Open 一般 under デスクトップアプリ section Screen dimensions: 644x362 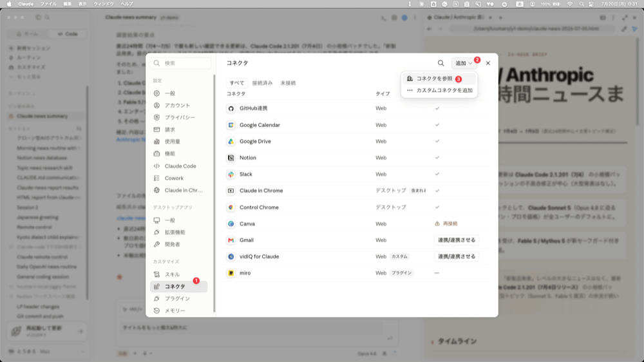(x=178, y=220)
